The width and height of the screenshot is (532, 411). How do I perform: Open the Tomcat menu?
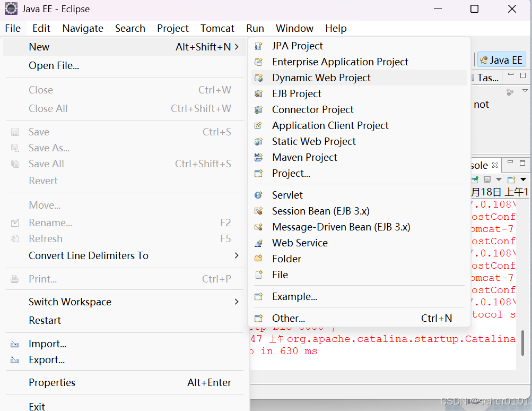[217, 28]
